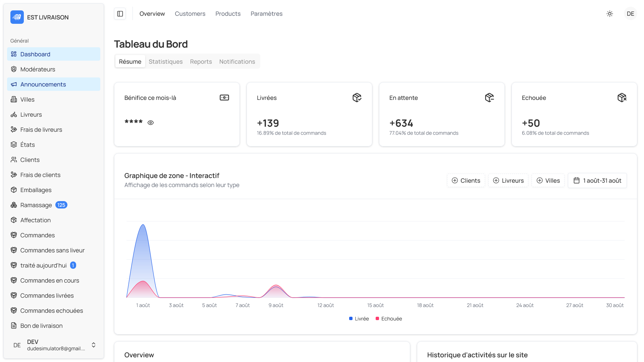Viewport: 644px width, 362px height.
Task: Switch to the Statistiques tab
Action: (x=165, y=61)
